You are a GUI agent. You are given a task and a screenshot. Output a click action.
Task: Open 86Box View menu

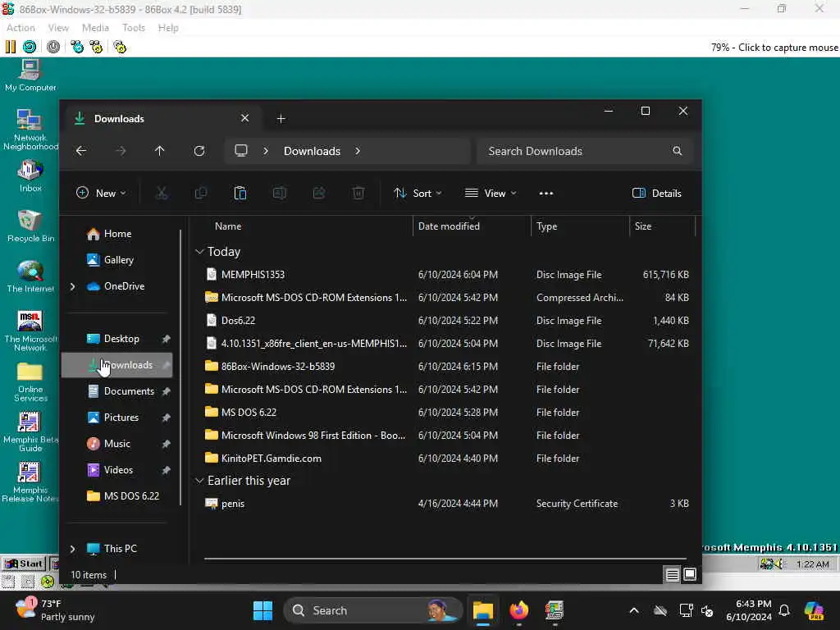58,28
